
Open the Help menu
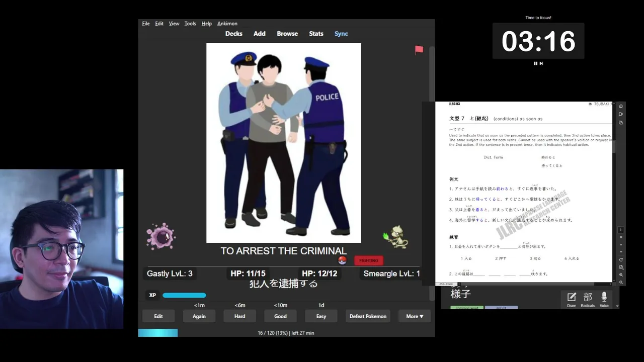coord(206,24)
